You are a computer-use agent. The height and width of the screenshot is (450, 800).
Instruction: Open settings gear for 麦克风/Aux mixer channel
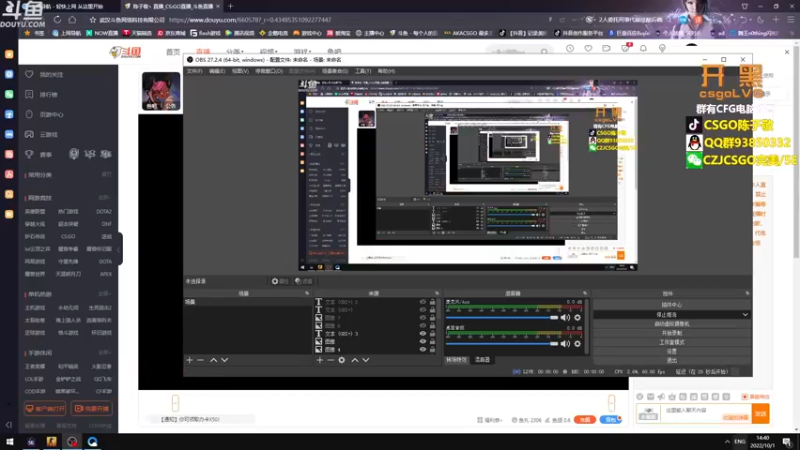point(578,317)
